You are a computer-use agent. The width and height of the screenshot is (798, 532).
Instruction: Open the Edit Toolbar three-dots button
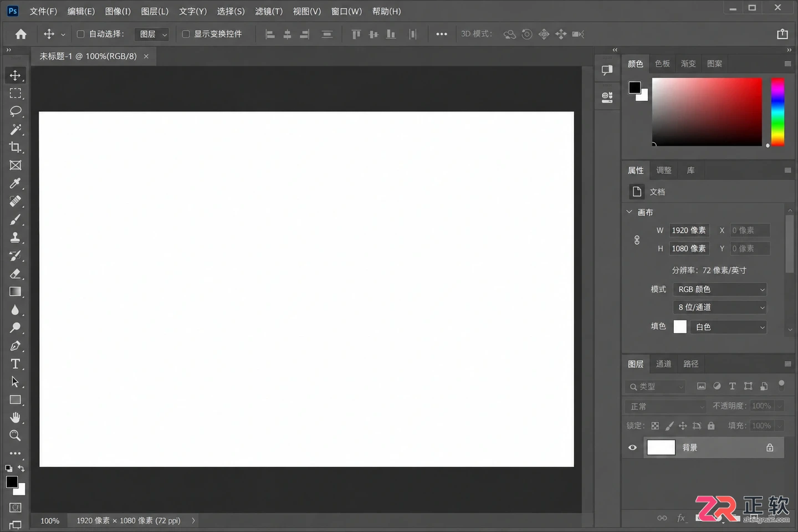tap(16, 453)
